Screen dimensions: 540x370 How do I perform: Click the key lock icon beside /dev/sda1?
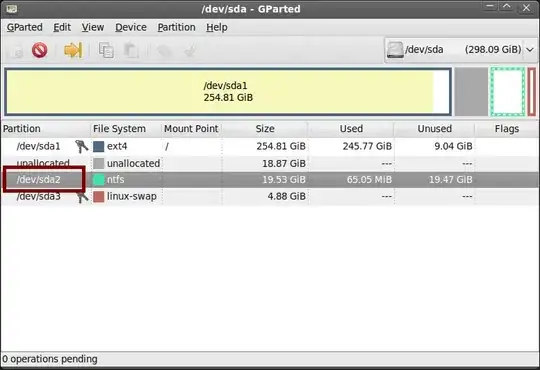[x=82, y=146]
